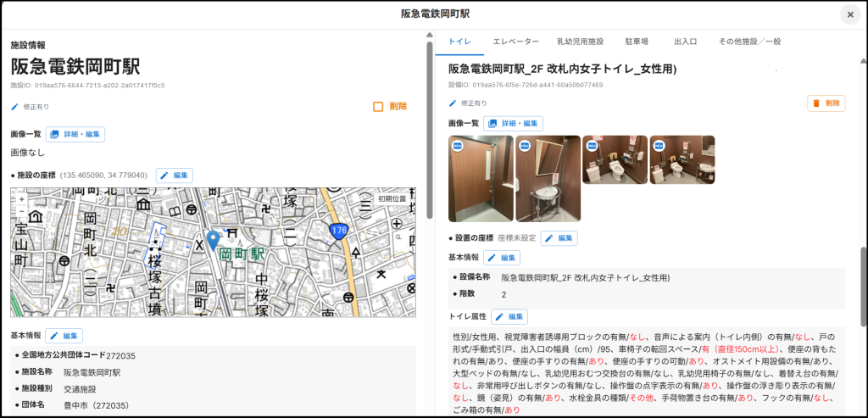Screen dimensions: 868x418
Task: Tick the orange 削除 checkbox for facility
Action: pyautogui.click(x=379, y=107)
